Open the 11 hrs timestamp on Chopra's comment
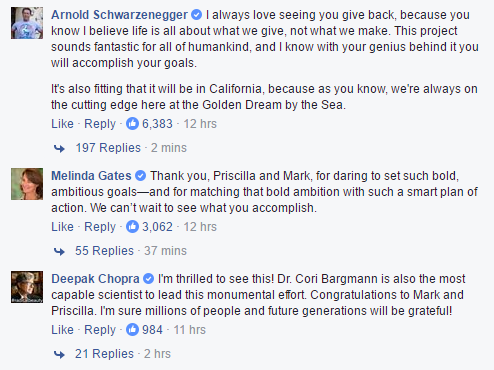Screen dimensions: 494x370 (190, 330)
